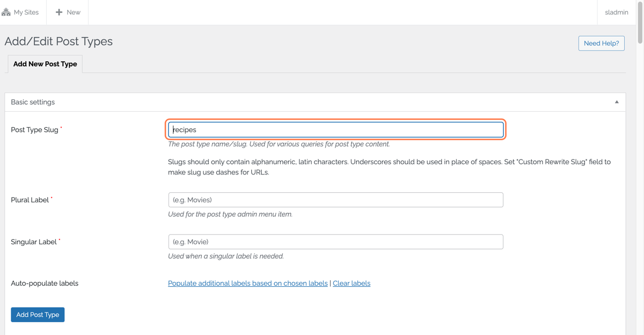Collapse the Basic settings panel arrow
This screenshot has width=644, height=335.
pyautogui.click(x=617, y=102)
